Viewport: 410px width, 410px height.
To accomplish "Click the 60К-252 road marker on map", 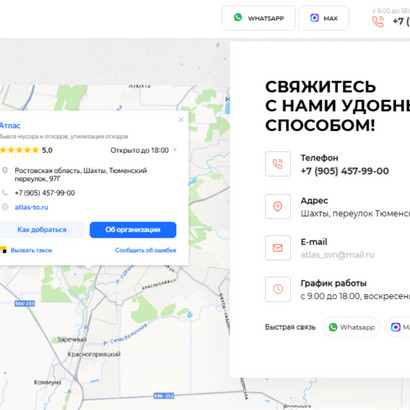I will pos(164,396).
